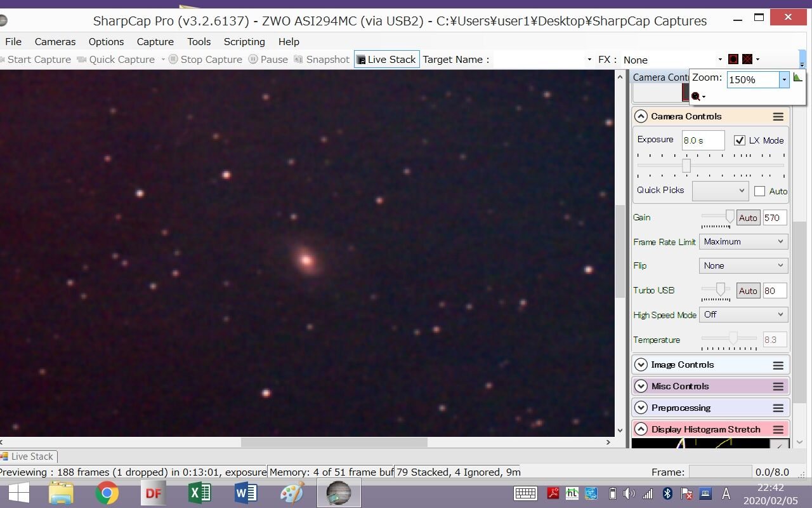
Task: Expand the Image Controls section
Action: (641, 364)
